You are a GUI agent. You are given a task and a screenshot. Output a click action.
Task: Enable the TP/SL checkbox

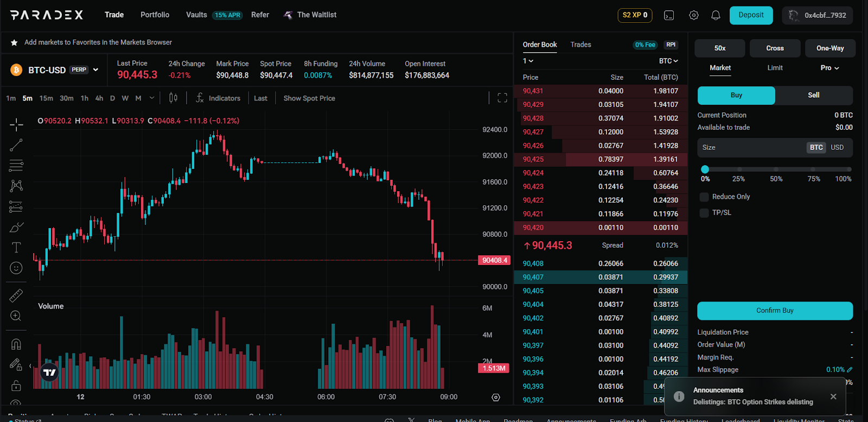(704, 213)
